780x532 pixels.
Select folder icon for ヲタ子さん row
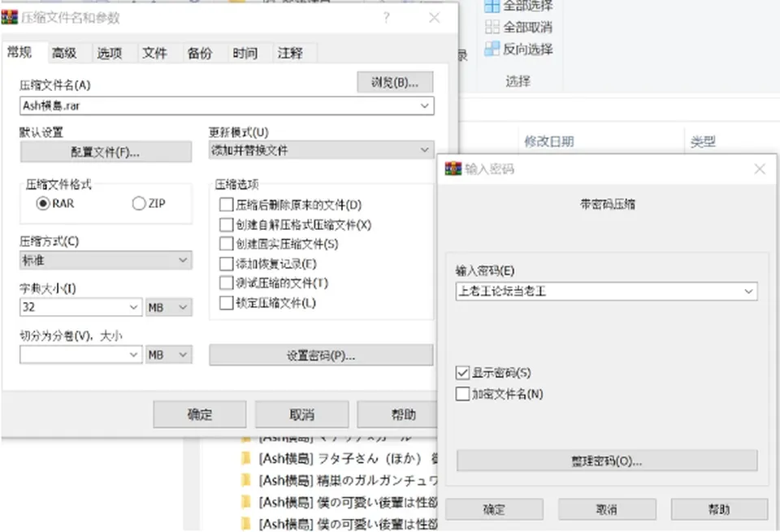[x=245, y=458]
